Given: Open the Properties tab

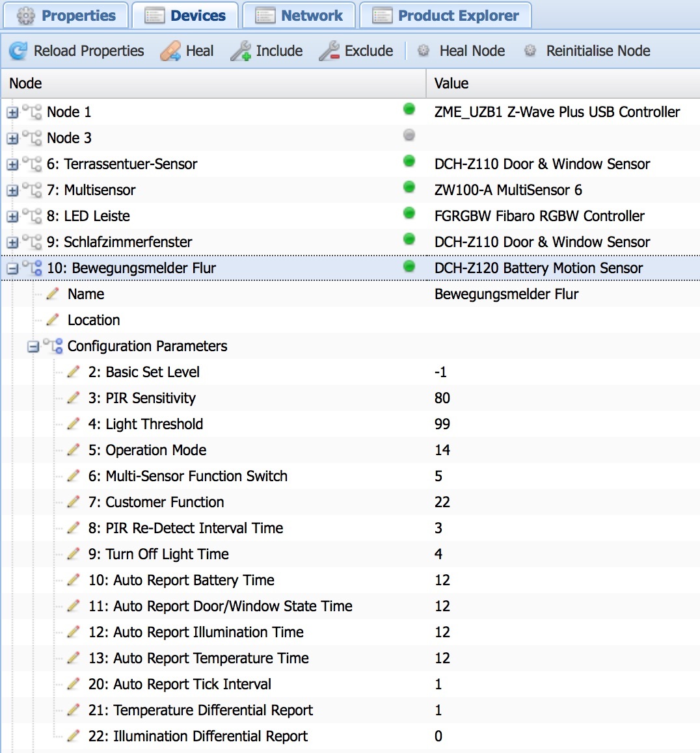Looking at the screenshot, I should [66, 16].
